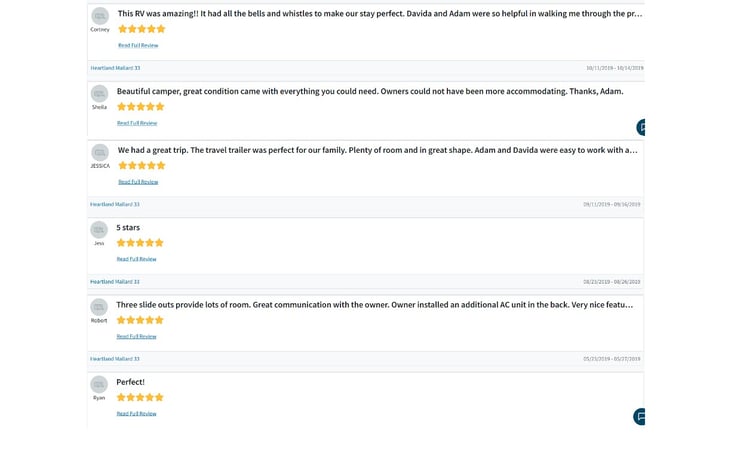Click Sheila's review headline about beautiful camper

tap(369, 91)
